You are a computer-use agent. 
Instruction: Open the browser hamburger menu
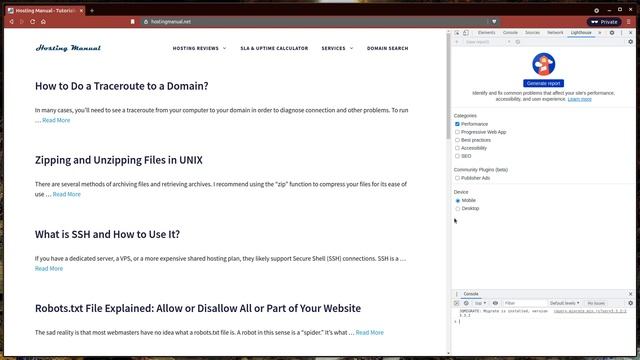(629, 22)
